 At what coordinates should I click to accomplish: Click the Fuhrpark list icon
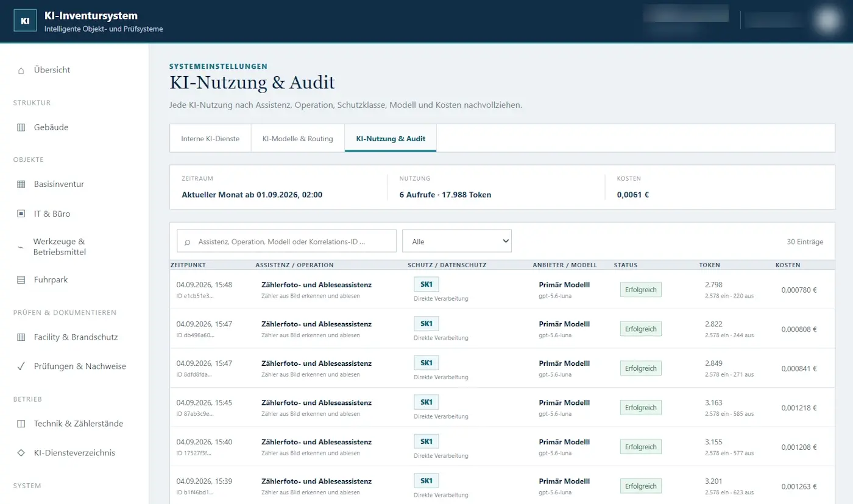[x=21, y=280]
